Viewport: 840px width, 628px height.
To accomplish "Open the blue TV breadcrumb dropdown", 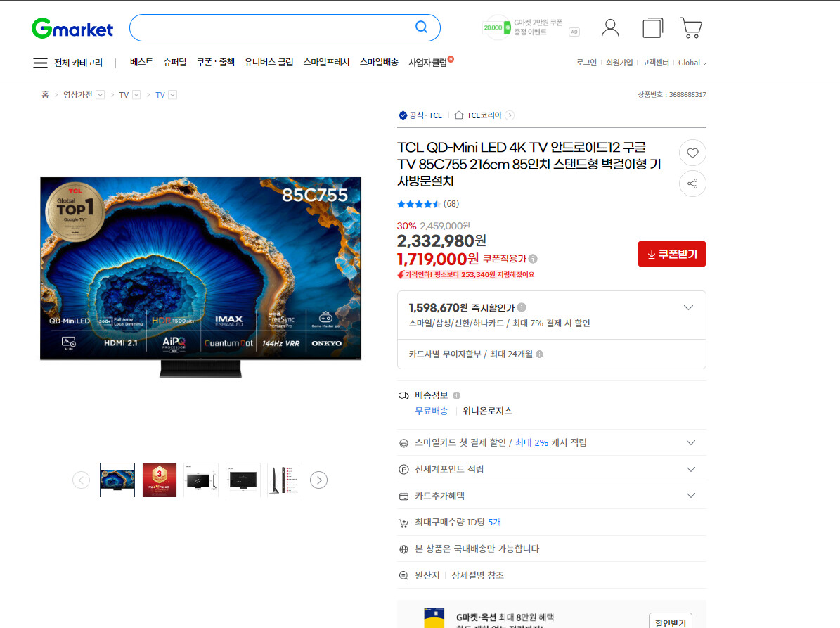I will [172, 95].
